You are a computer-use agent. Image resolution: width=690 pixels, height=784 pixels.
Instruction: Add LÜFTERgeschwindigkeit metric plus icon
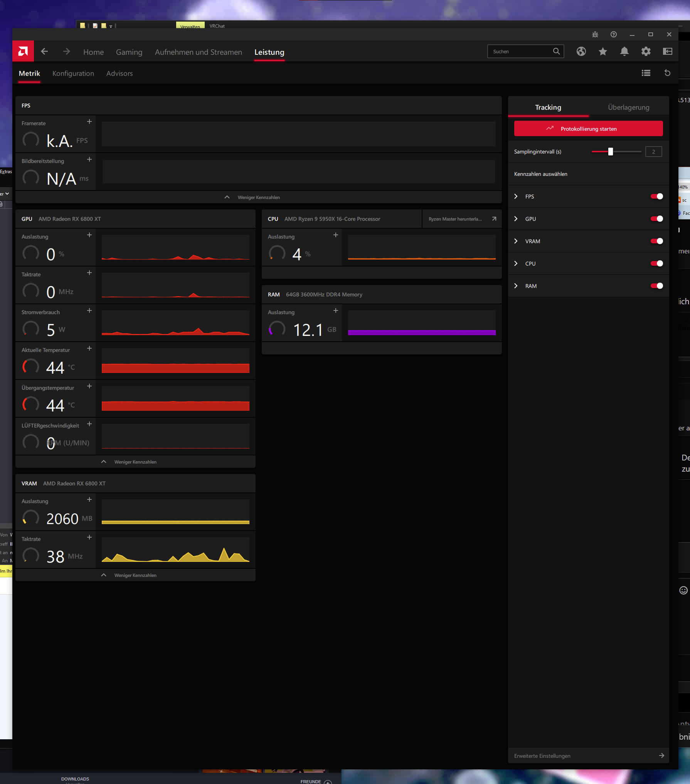point(89,424)
